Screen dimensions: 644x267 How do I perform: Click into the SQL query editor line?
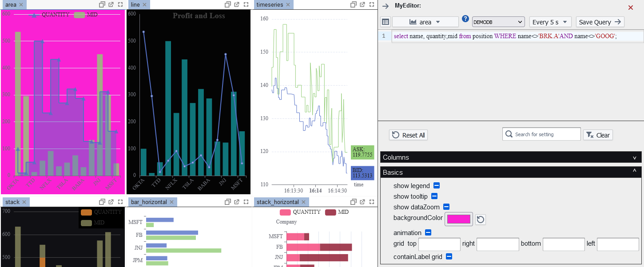517,36
